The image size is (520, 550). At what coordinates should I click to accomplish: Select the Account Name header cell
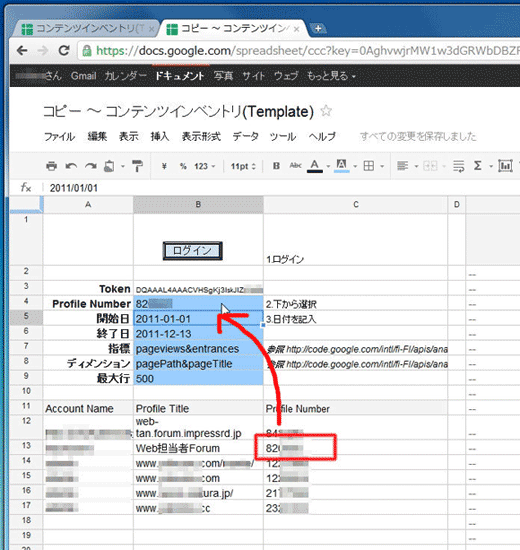[88, 408]
